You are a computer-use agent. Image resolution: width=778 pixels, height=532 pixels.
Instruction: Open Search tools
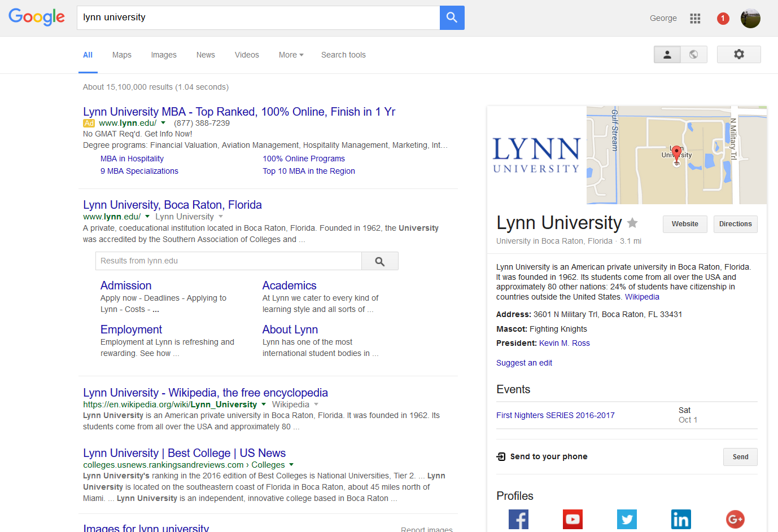[x=343, y=55]
